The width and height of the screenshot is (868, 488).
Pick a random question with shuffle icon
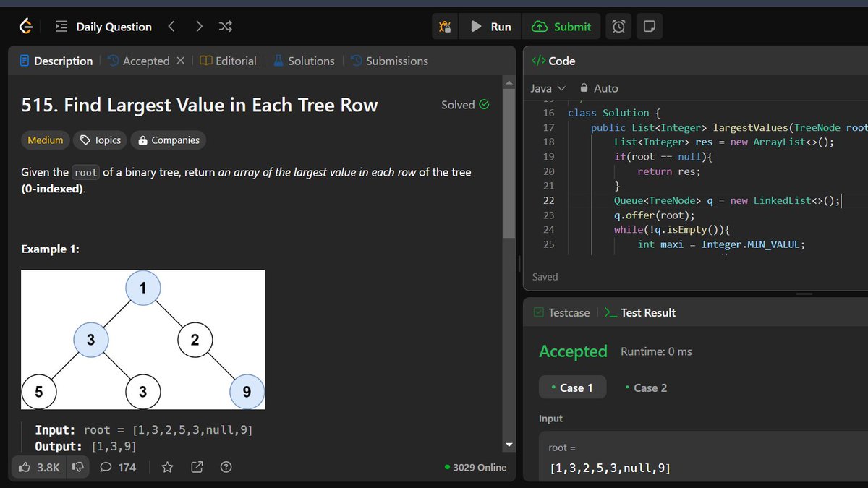tap(225, 27)
